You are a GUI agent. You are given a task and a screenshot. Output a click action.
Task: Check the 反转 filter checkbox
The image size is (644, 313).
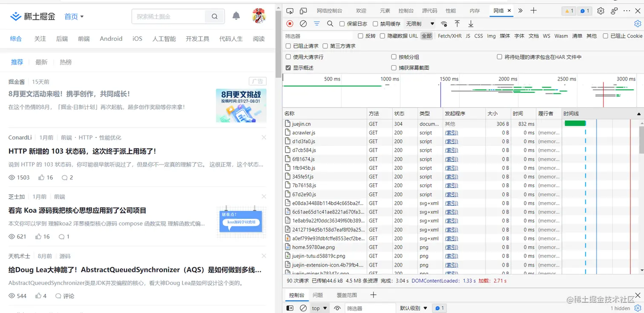tap(361, 36)
